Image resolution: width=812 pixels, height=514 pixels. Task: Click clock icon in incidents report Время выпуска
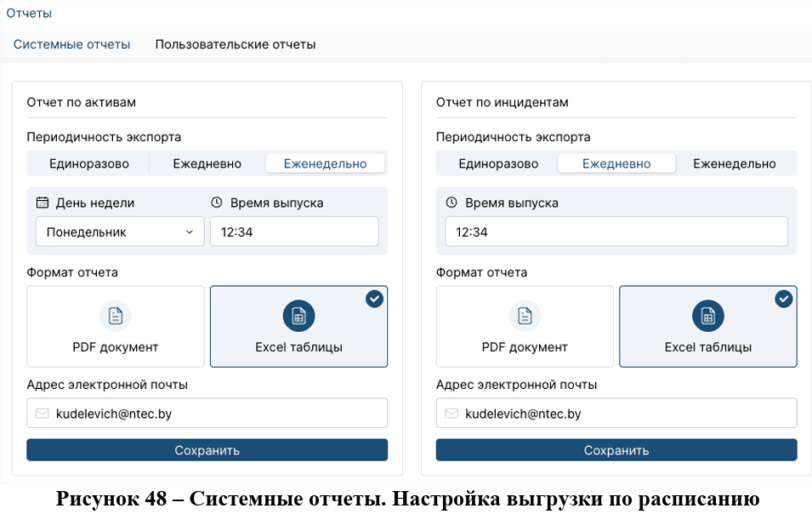pos(451,203)
